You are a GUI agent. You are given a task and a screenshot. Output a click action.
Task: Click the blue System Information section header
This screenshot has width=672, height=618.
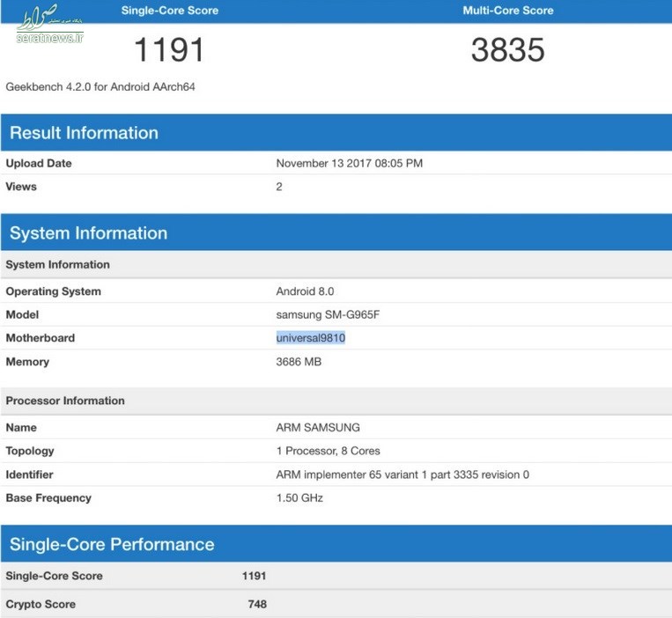pos(336,232)
